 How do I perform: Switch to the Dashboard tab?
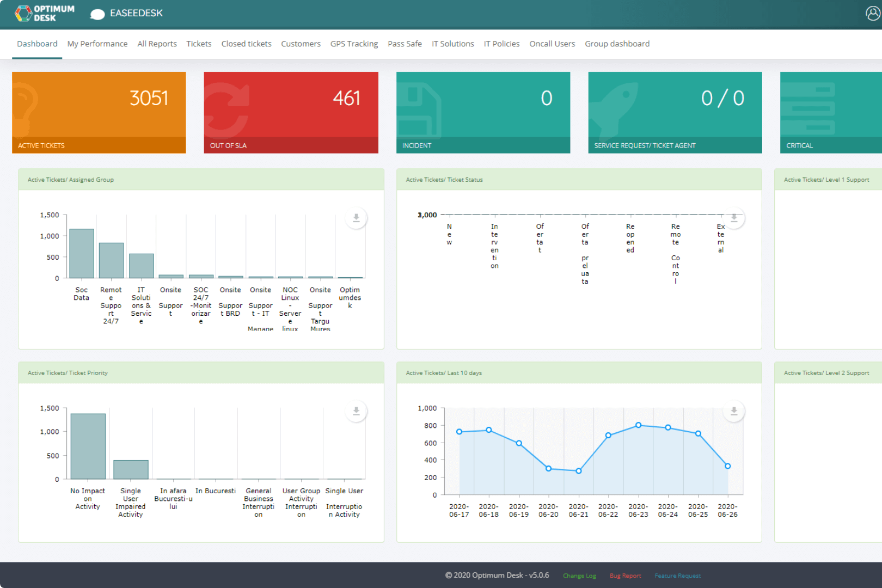(37, 44)
